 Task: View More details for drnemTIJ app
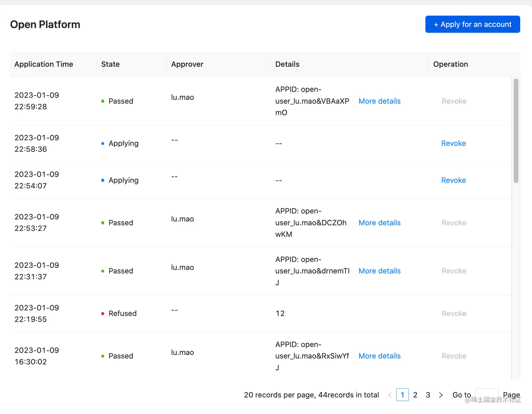(379, 271)
